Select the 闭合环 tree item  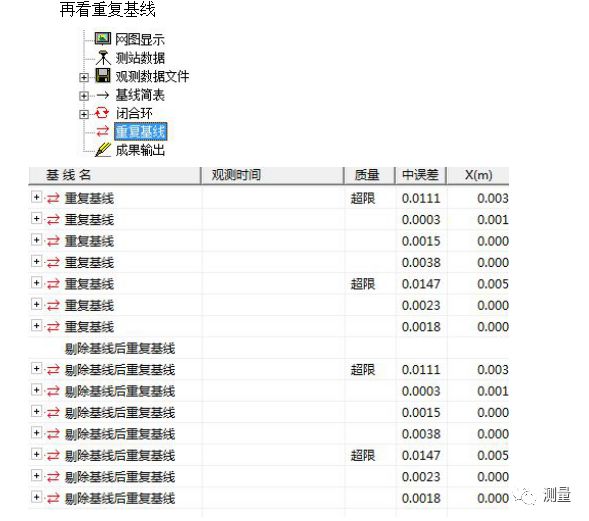pos(134,113)
